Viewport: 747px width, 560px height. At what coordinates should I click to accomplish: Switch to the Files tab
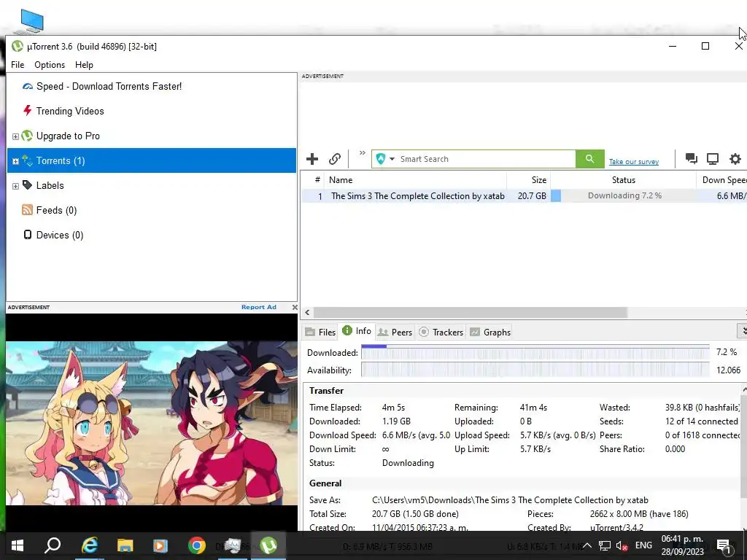pos(321,332)
